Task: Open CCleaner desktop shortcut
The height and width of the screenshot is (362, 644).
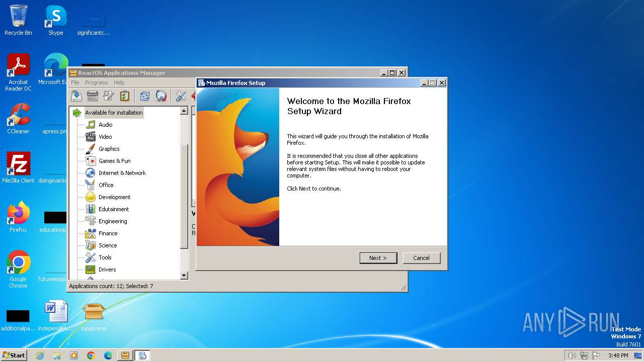Action: tap(18, 118)
